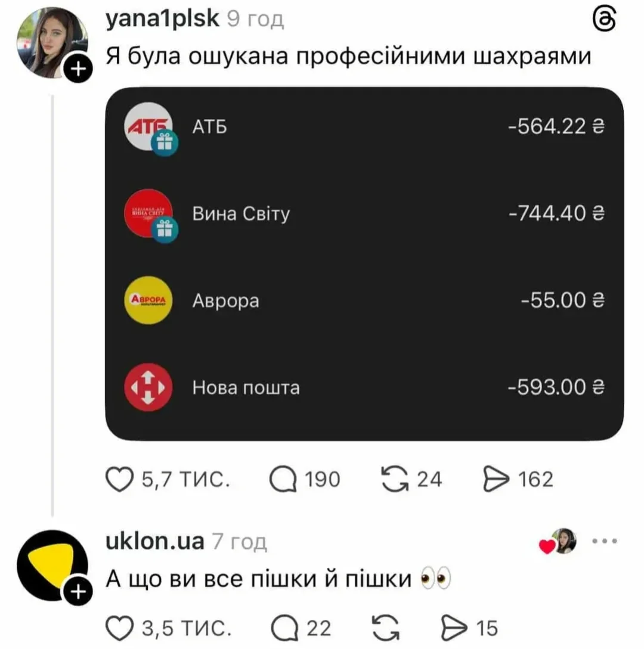This screenshot has height=649, width=644.
Task: Share uklon.ua reply via send icon
Action: coord(454,628)
